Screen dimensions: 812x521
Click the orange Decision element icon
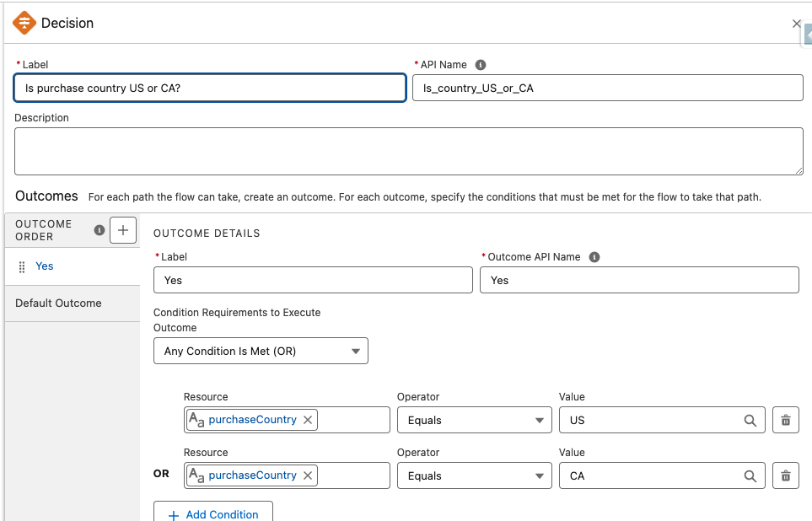(x=24, y=23)
